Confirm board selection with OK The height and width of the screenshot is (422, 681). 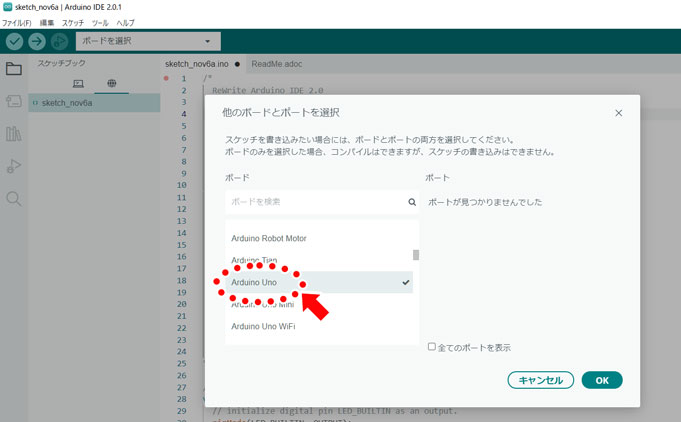602,380
